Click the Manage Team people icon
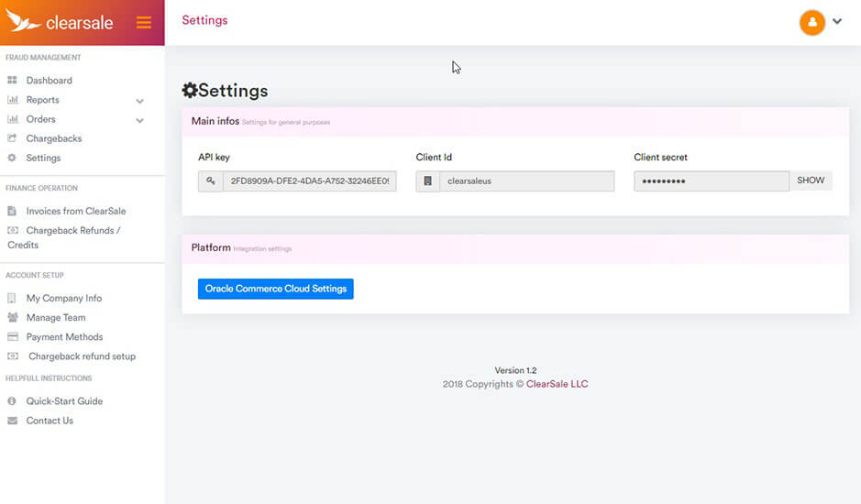The width and height of the screenshot is (861, 504). tap(12, 318)
